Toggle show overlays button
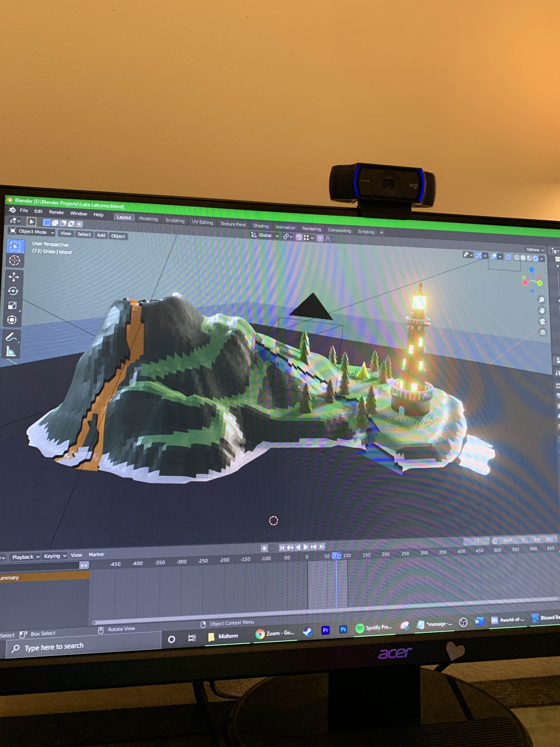This screenshot has height=747, width=560. tap(494, 256)
